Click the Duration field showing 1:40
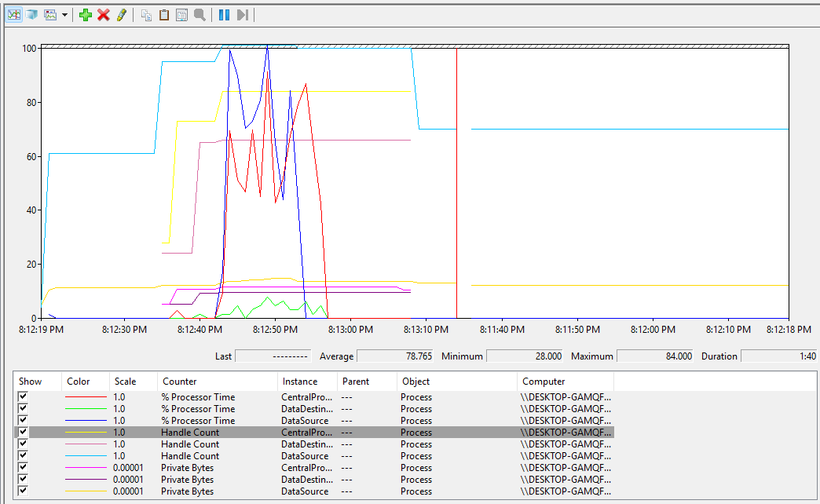This screenshot has width=820, height=504. pos(779,356)
